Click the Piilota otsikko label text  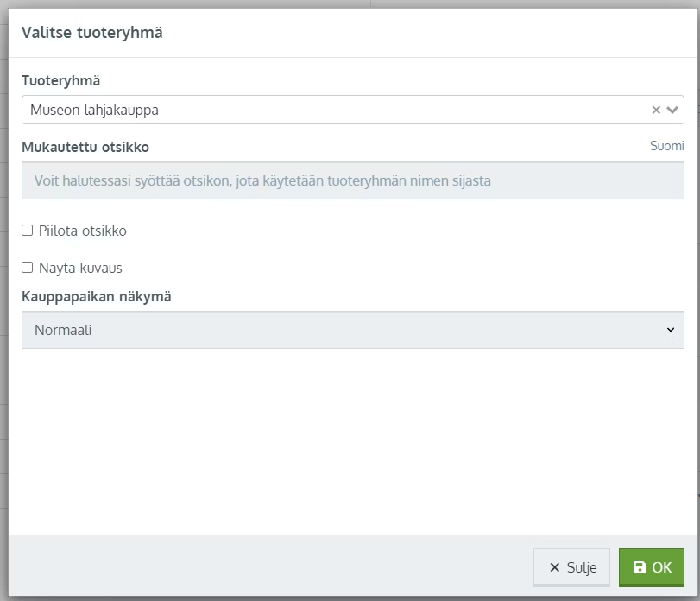pyautogui.click(x=83, y=231)
